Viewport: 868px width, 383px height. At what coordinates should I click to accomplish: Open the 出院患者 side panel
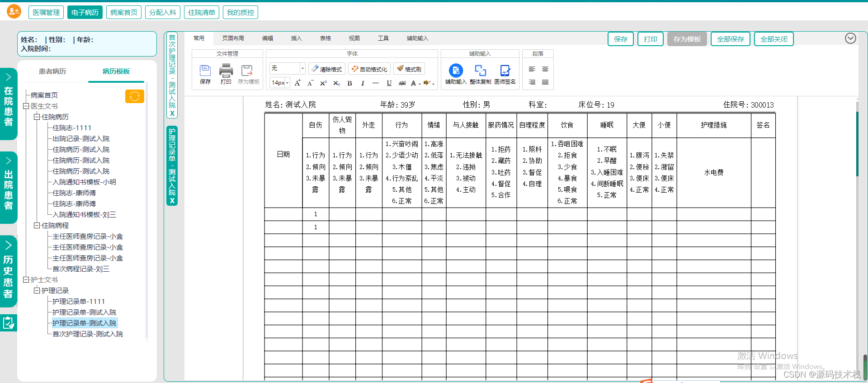tap(9, 188)
